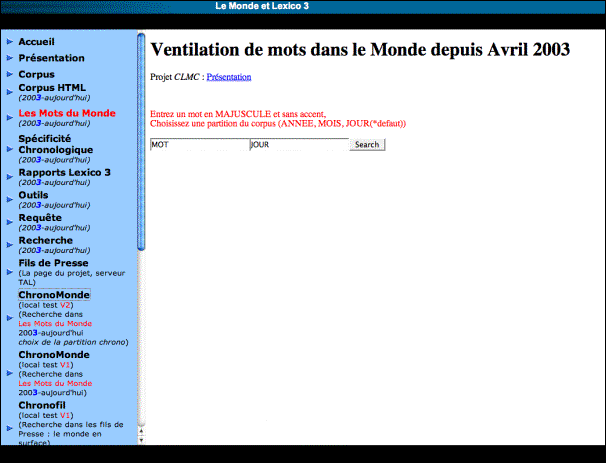Click the arrow icon beside Fils de Presse
606x463 pixels.
click(x=10, y=272)
